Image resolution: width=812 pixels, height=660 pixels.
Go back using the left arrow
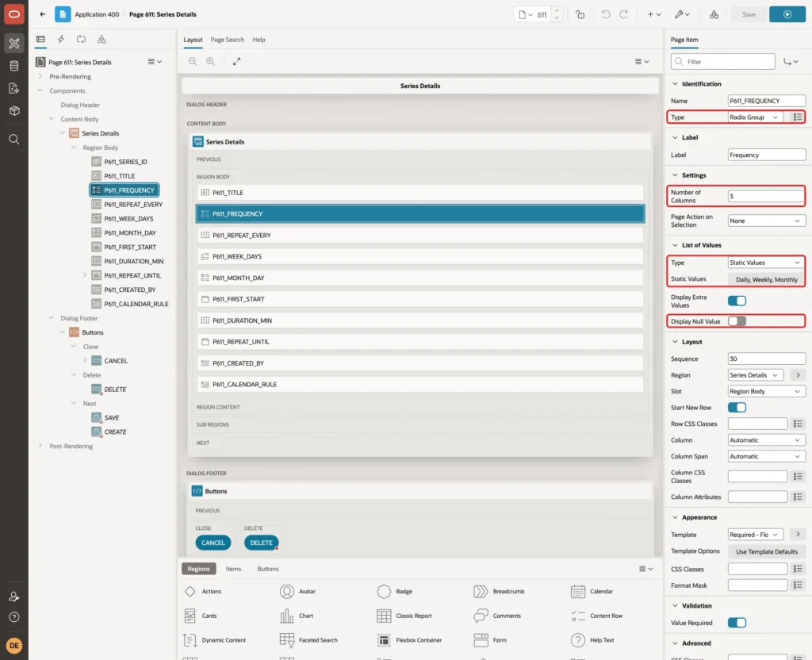[43, 14]
